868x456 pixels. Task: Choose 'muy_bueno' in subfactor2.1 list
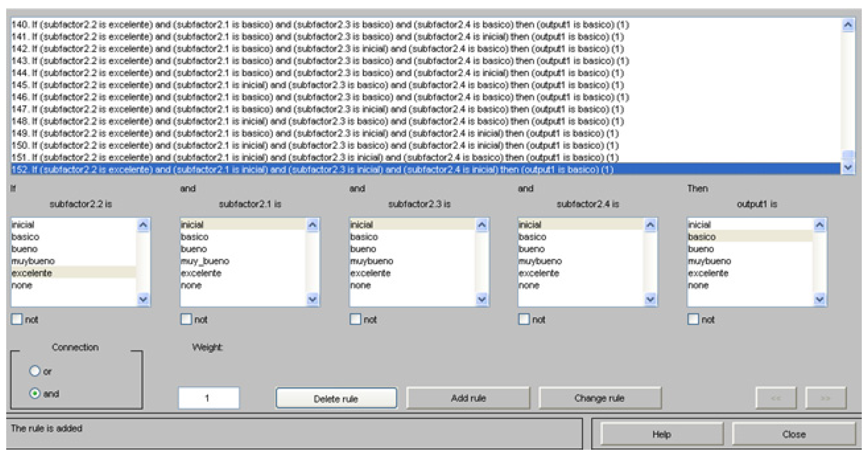tap(205, 261)
